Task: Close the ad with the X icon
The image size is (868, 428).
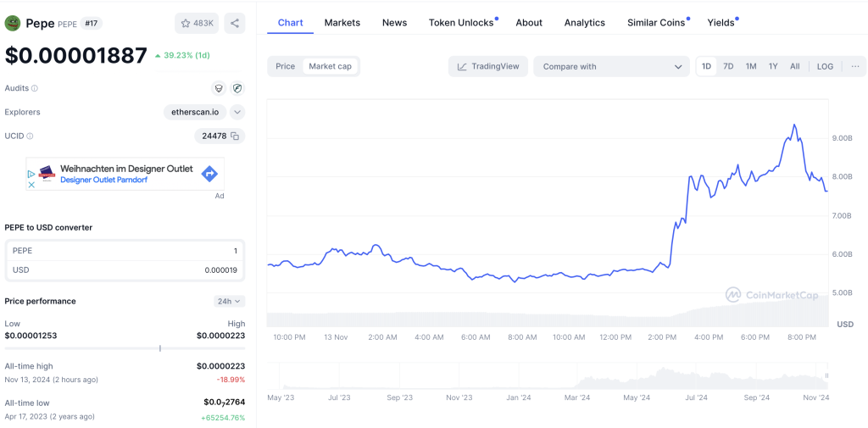Action: [x=31, y=185]
